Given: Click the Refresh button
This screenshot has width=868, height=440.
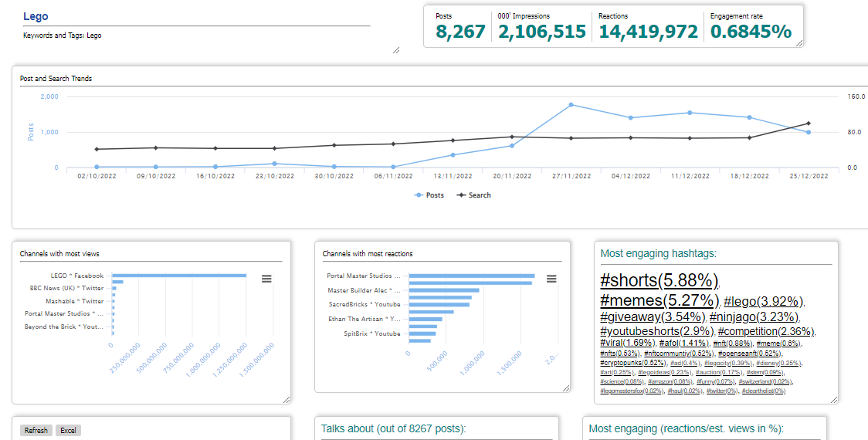Looking at the screenshot, I should click(36, 431).
